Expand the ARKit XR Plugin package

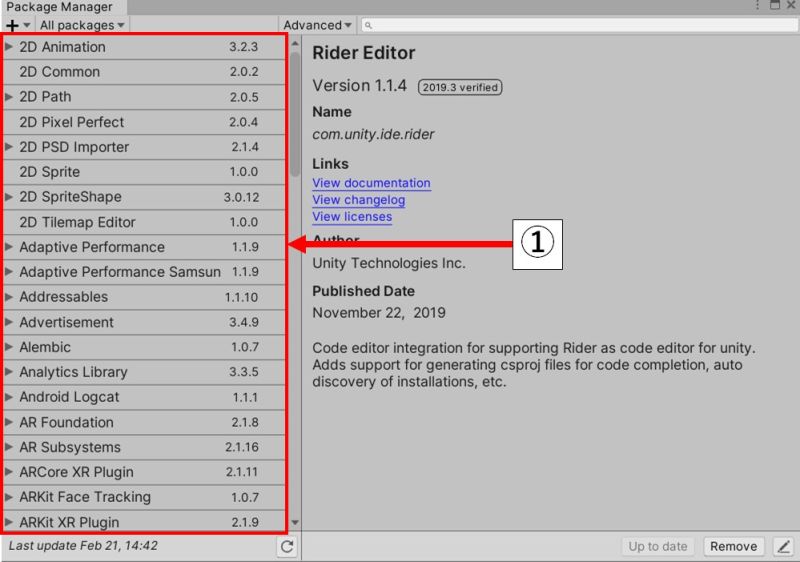click(9, 522)
